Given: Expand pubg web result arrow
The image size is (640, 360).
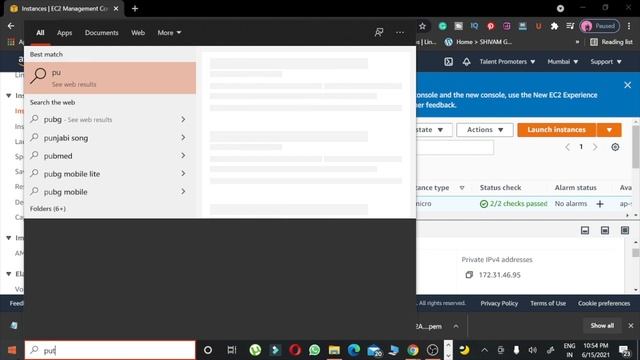Looking at the screenshot, I should (183, 120).
